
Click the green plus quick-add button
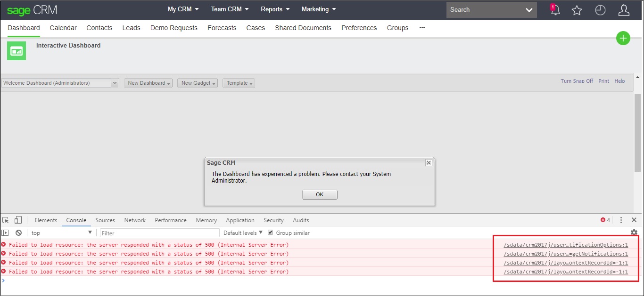pos(623,38)
